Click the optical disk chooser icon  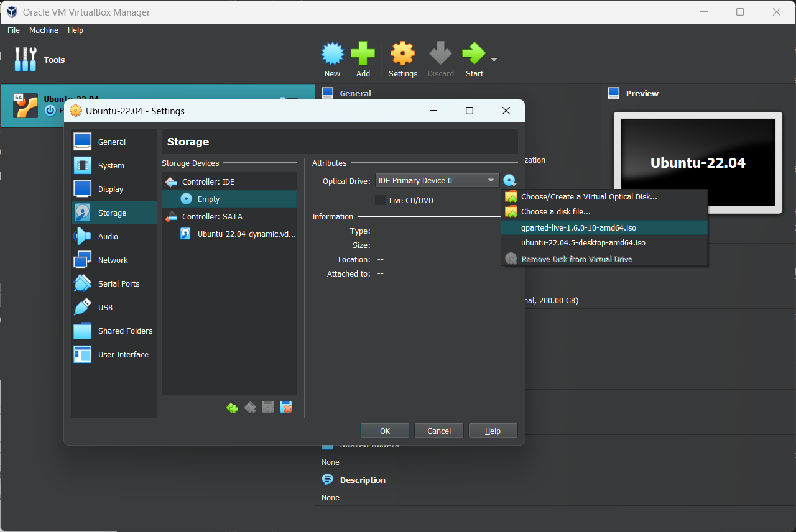point(510,181)
